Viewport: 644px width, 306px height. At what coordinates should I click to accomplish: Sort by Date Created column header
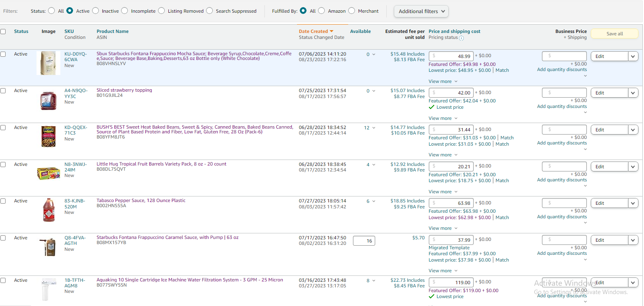click(313, 31)
